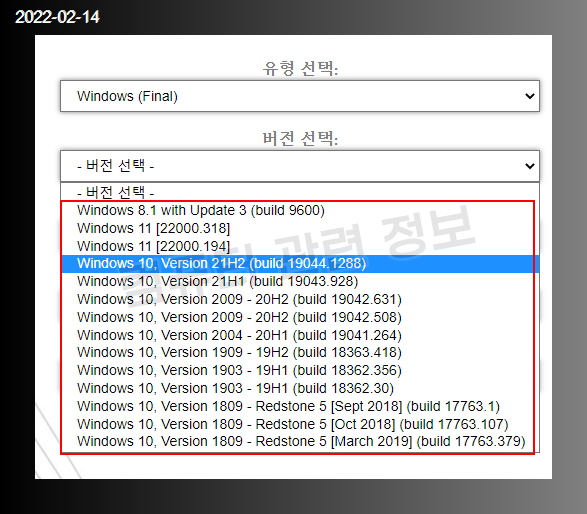Screen dimensions: 587x514
Task: Click the chevron arrow of 버전 선택 dropdown
Action: (x=529, y=166)
